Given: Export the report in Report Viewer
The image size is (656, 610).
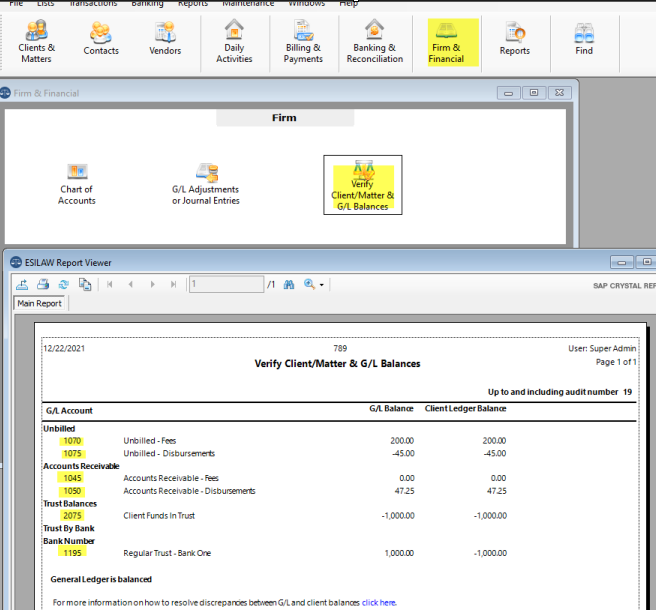Looking at the screenshot, I should pyautogui.click(x=22, y=284).
